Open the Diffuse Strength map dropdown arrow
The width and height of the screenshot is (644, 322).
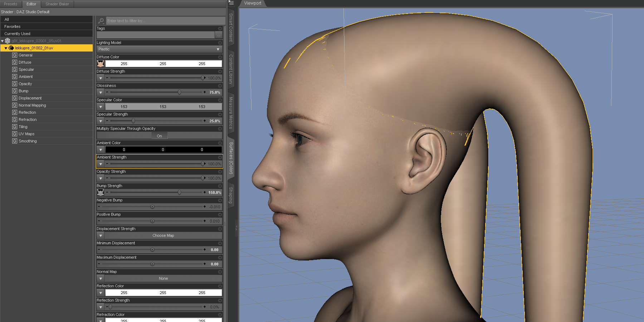point(101,78)
